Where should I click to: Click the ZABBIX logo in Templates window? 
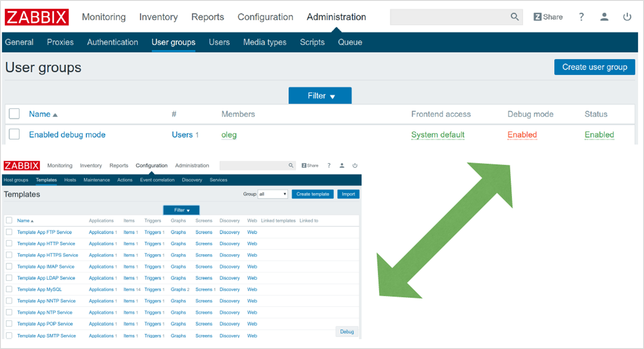(x=22, y=166)
